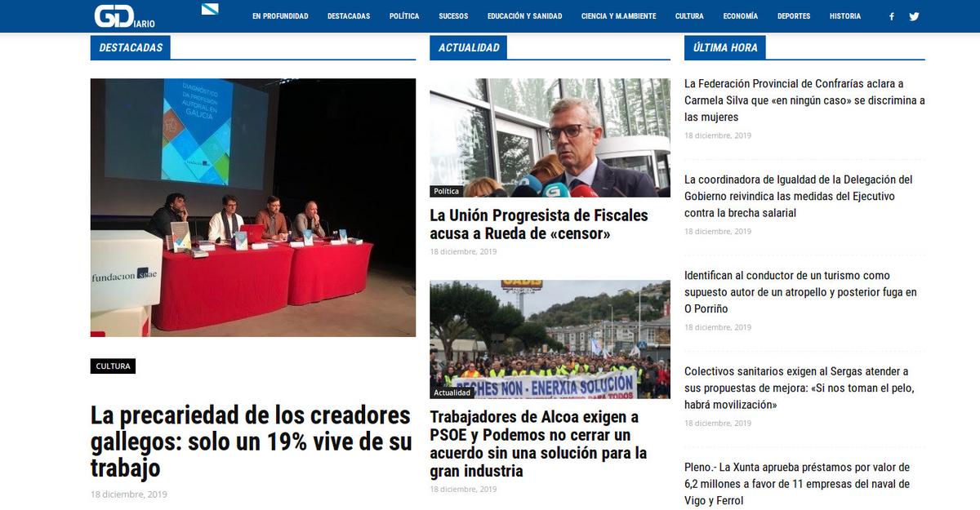The width and height of the screenshot is (980, 510).
Task: Select the Política menu item
Action: [404, 16]
